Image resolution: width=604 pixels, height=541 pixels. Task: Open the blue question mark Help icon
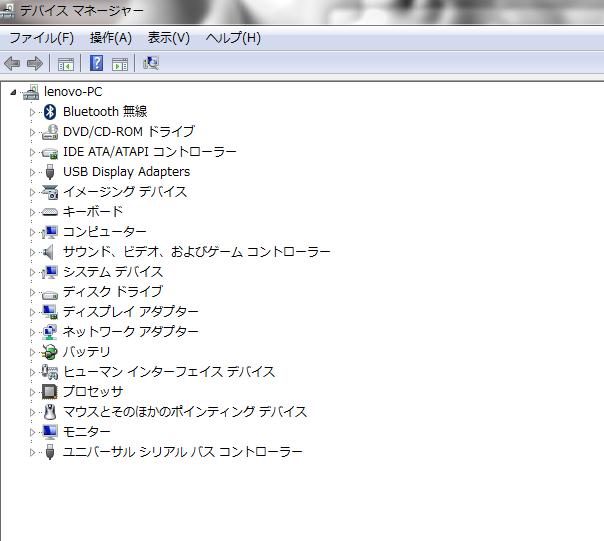(x=96, y=63)
